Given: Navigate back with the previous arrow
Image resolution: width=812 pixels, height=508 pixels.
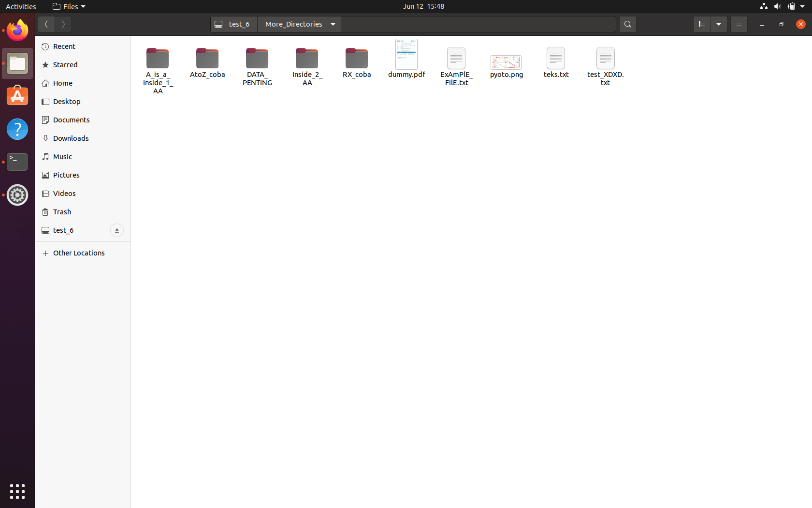Looking at the screenshot, I should [x=46, y=24].
